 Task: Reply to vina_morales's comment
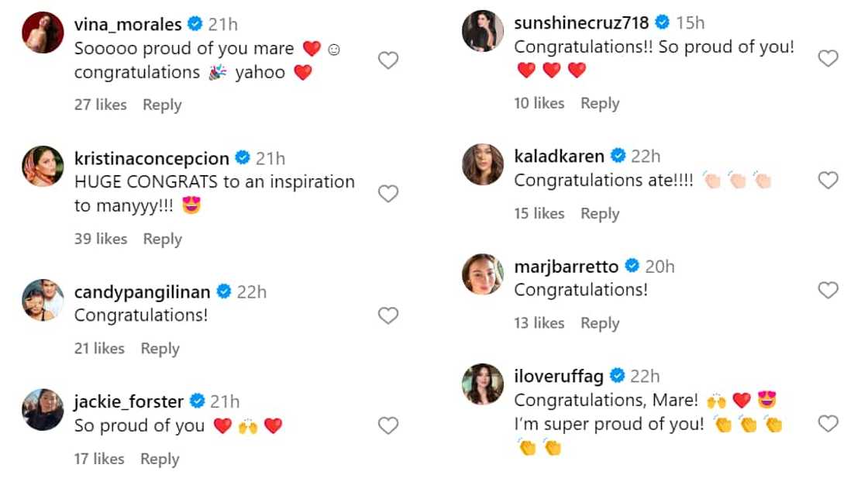[x=162, y=105]
